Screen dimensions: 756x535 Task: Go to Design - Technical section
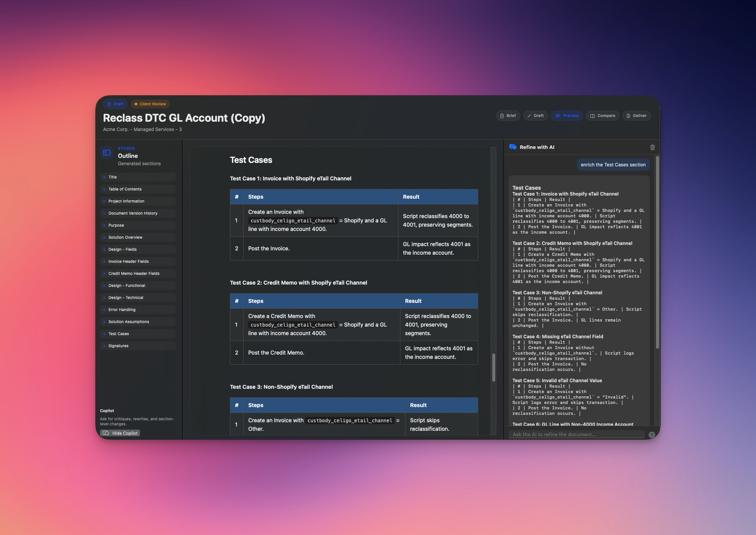(138, 297)
